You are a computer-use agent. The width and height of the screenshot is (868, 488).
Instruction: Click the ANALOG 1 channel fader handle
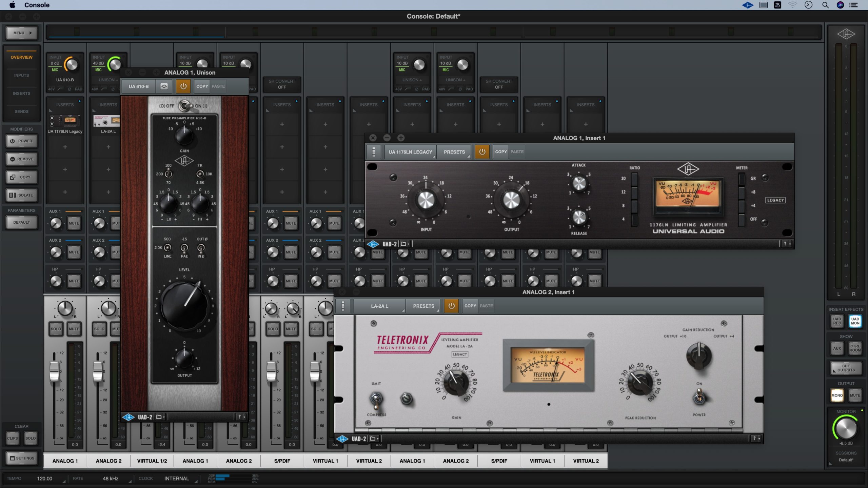click(54, 371)
